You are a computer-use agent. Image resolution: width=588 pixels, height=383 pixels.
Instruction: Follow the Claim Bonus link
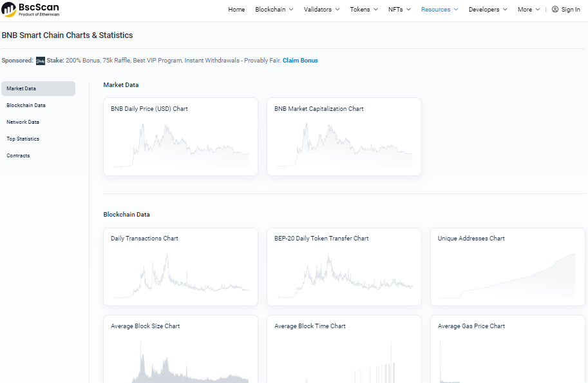coord(300,61)
